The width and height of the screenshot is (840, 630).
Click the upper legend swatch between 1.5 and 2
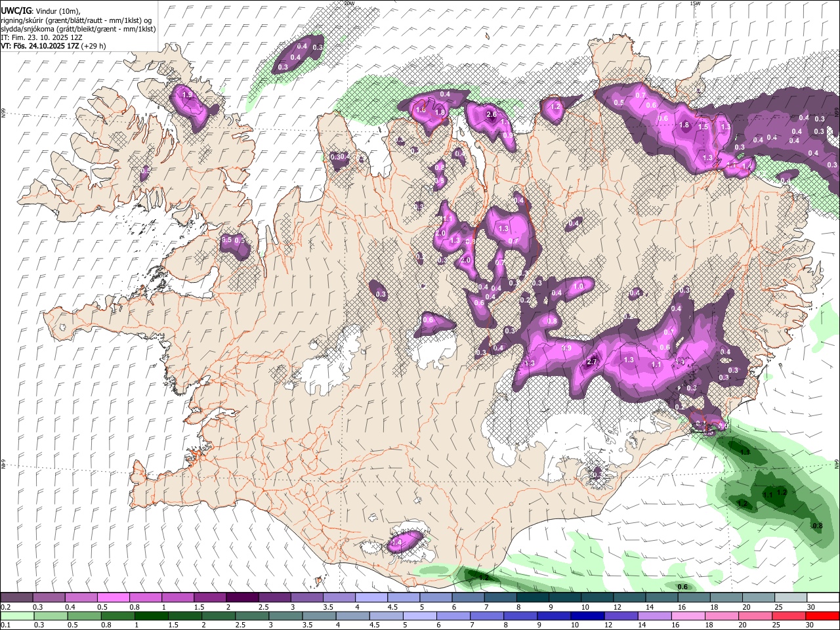(210, 598)
